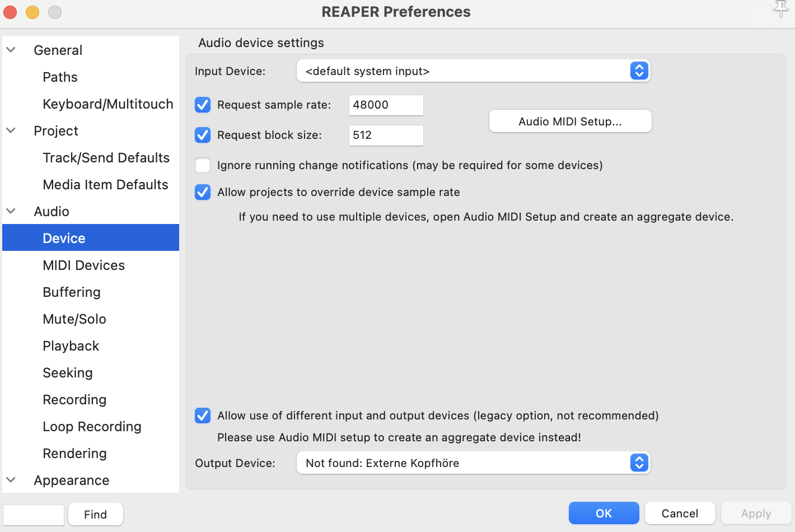Open Recording preferences
The image size is (795, 532).
pos(74,399)
